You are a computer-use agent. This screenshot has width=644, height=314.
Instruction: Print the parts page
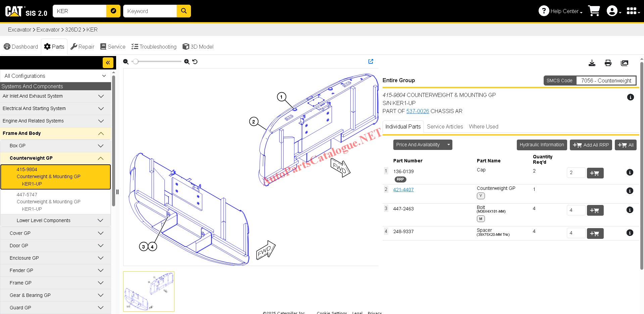pyautogui.click(x=608, y=63)
